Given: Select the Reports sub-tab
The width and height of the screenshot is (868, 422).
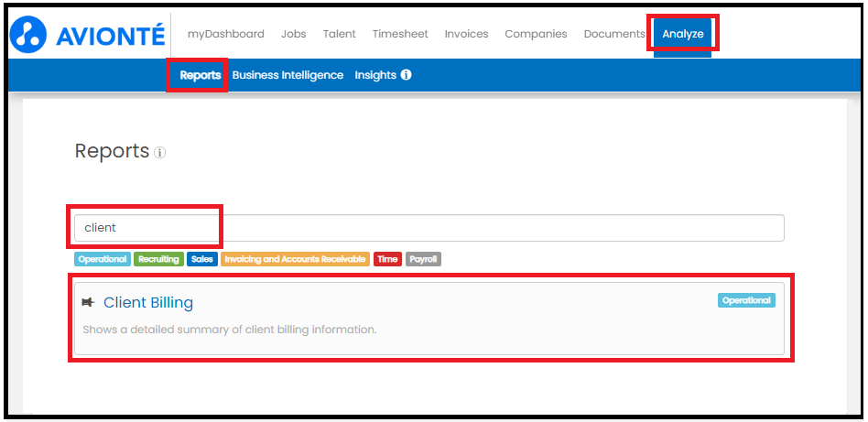Looking at the screenshot, I should coord(201,75).
